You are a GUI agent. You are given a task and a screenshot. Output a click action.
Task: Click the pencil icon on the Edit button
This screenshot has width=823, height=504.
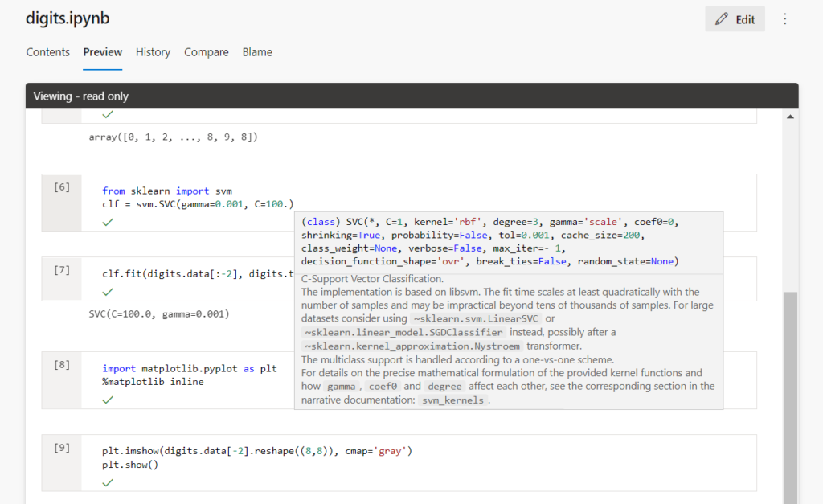click(x=720, y=18)
